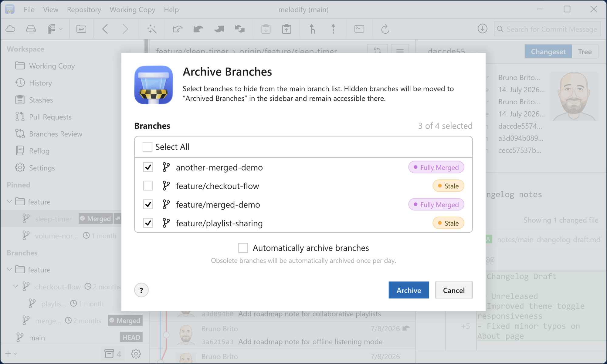Click the Fetch toolbar icon
This screenshot has height=364, width=607.
178,29
